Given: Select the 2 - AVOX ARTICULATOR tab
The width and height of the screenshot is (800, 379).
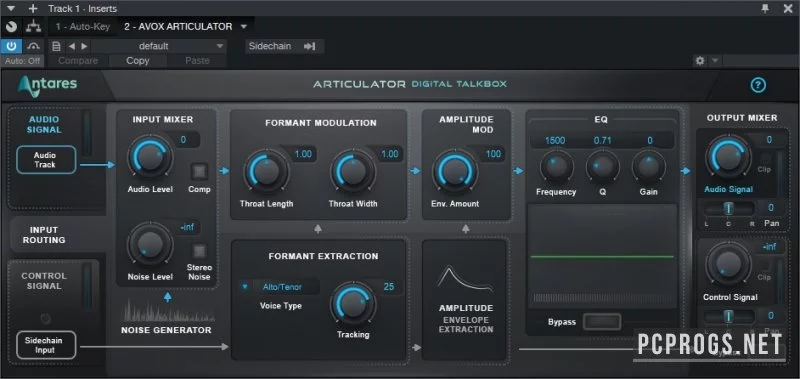Looking at the screenshot, I should [x=178, y=27].
